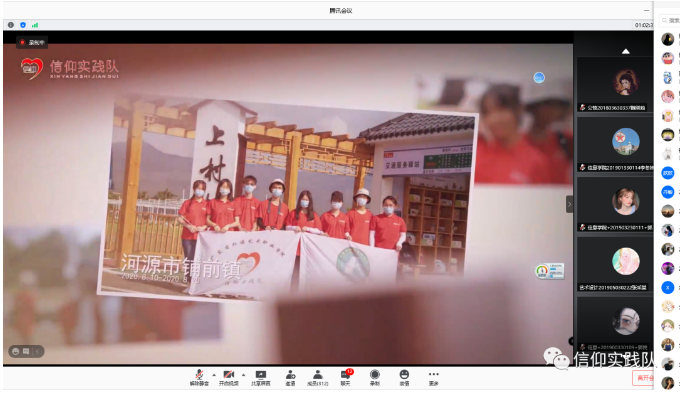Click the search field in member list
Screen dimensions: 683x398
(x=670, y=20)
